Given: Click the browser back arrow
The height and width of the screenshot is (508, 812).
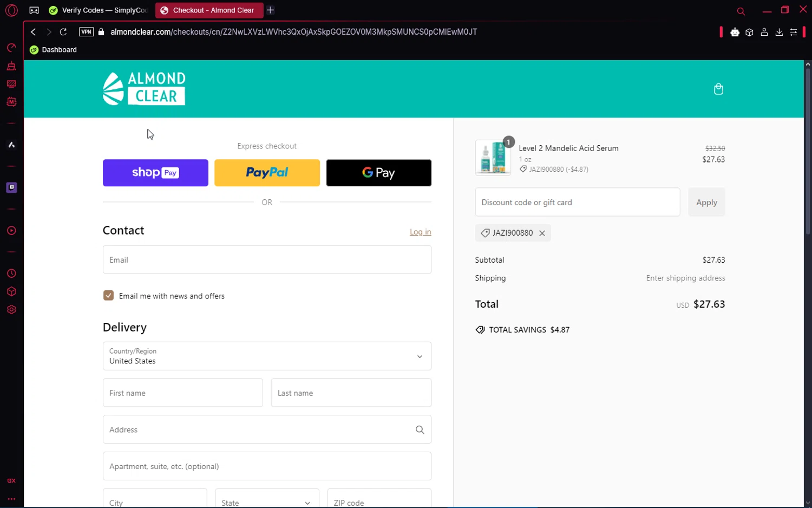Looking at the screenshot, I should point(34,32).
